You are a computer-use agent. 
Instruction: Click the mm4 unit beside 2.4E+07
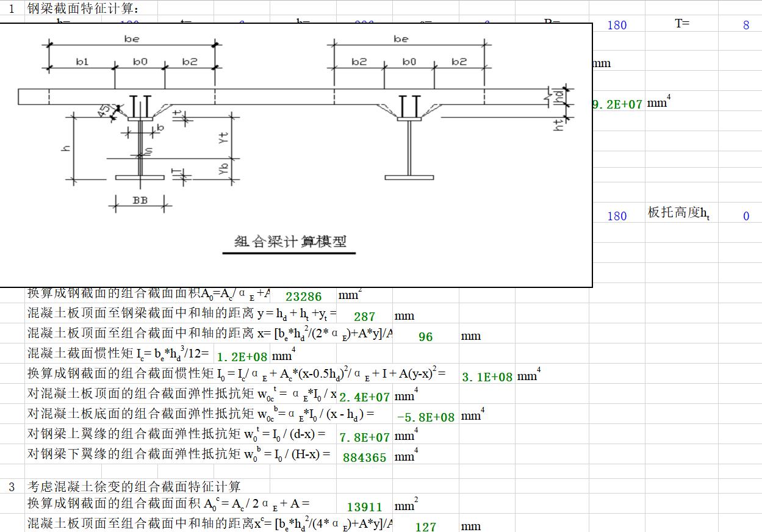click(x=406, y=395)
